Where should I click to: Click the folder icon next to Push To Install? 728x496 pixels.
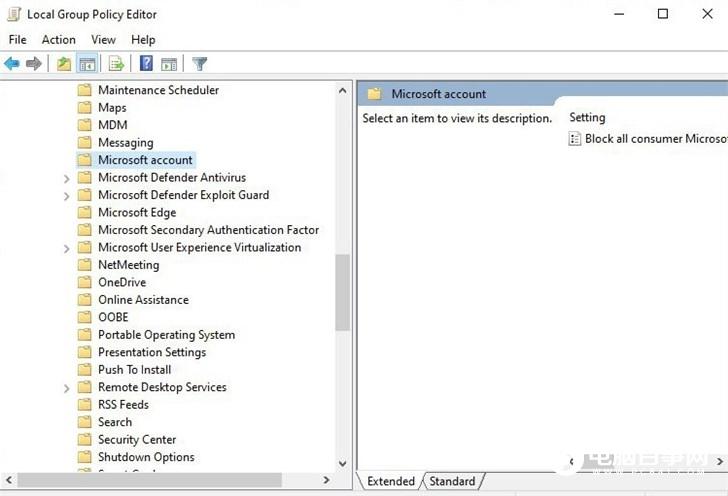(x=84, y=369)
